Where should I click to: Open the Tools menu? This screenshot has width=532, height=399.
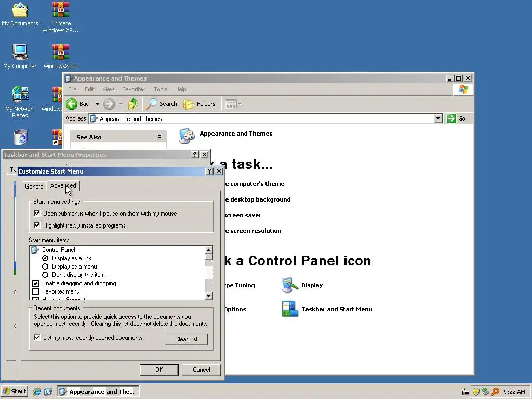click(x=160, y=89)
